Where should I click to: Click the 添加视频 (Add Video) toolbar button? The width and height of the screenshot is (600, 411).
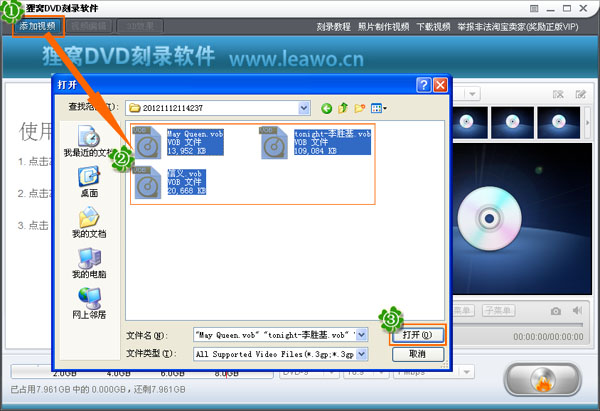(38, 26)
